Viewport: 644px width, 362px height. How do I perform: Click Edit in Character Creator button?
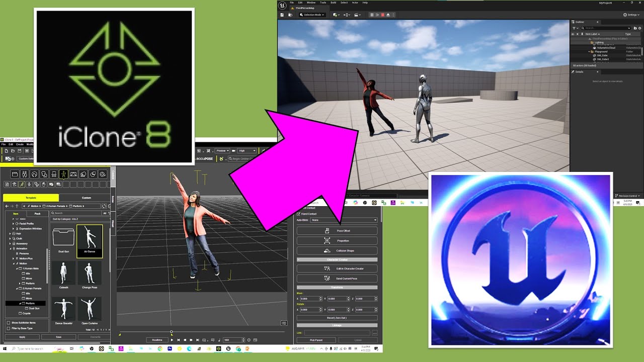(337, 268)
